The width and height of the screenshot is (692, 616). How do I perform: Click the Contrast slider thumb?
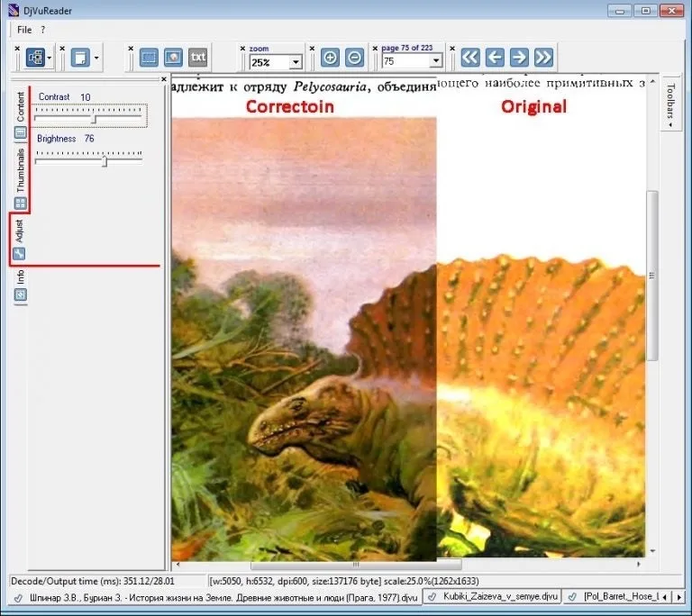tap(94, 120)
